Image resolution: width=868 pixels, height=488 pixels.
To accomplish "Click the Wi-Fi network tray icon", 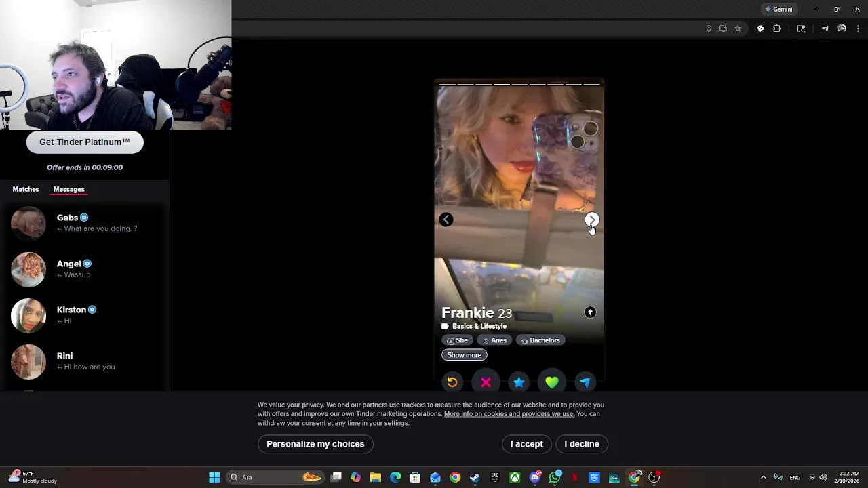I will pos(812,477).
